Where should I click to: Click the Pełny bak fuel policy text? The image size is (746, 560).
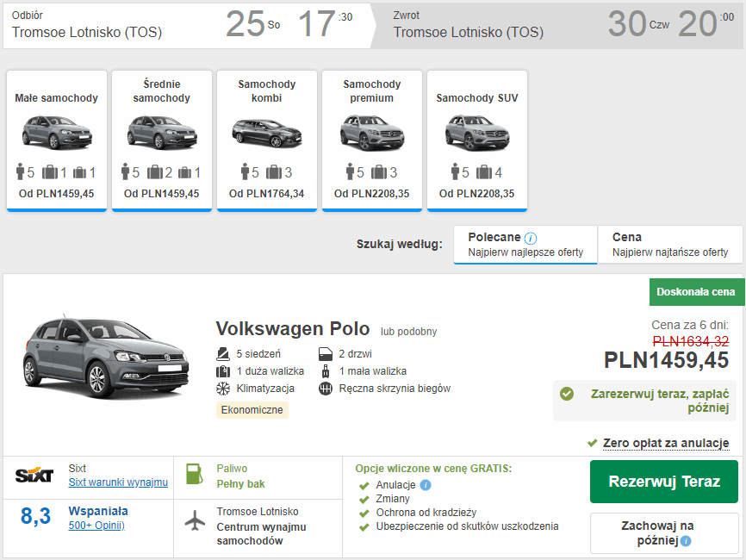point(240,484)
